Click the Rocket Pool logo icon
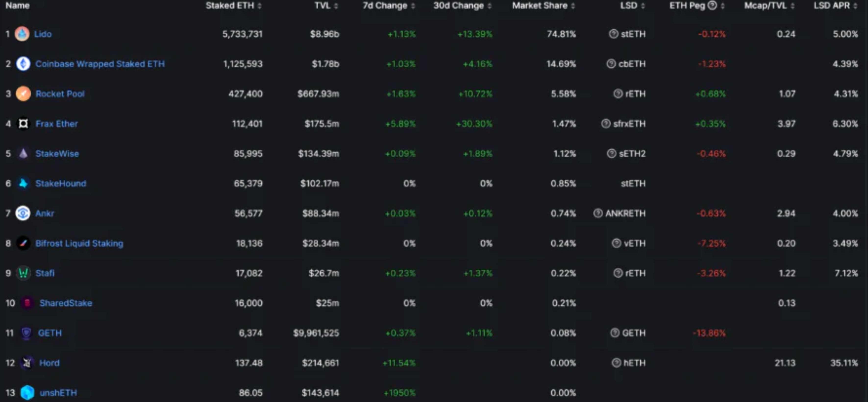 [x=23, y=94]
